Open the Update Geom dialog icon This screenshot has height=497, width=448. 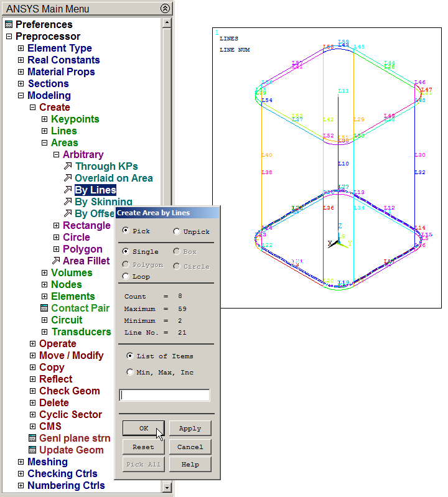(32, 450)
